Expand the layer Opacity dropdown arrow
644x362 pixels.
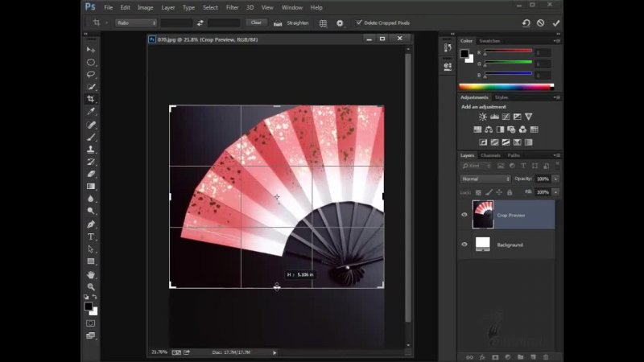555,179
